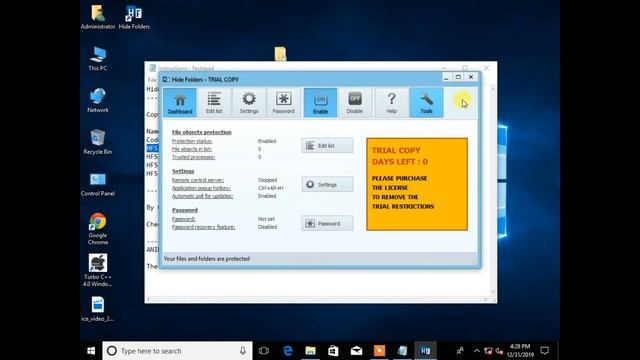Select the folder icon above Notepad window
Image resolution: width=640 pixels, height=360 pixels.
tap(280, 53)
